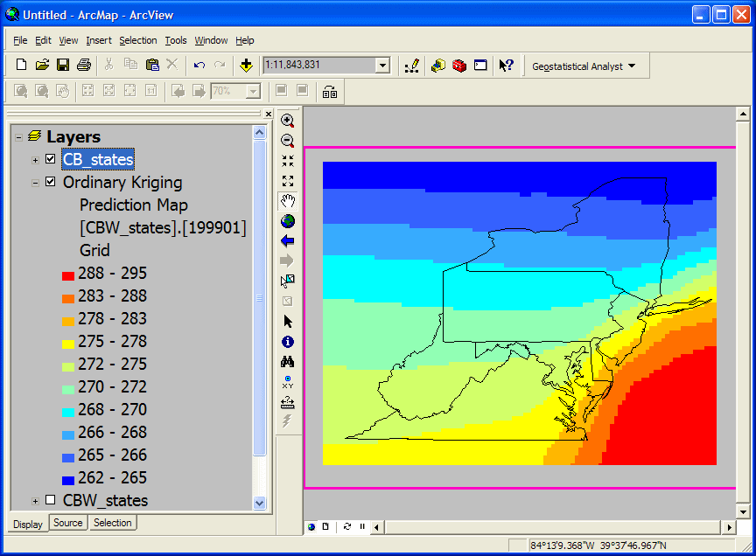
Task: Open the Geostatistical Analyst dropdown menu
Action: [584, 66]
